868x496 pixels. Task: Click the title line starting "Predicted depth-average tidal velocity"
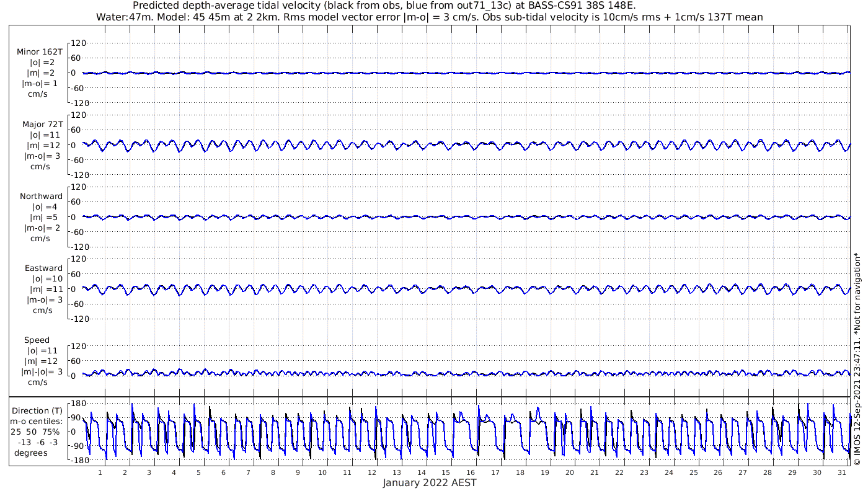pos(384,6)
